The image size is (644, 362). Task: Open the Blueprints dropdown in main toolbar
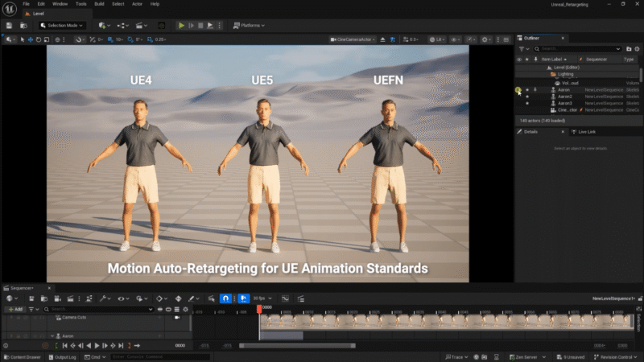click(122, 26)
